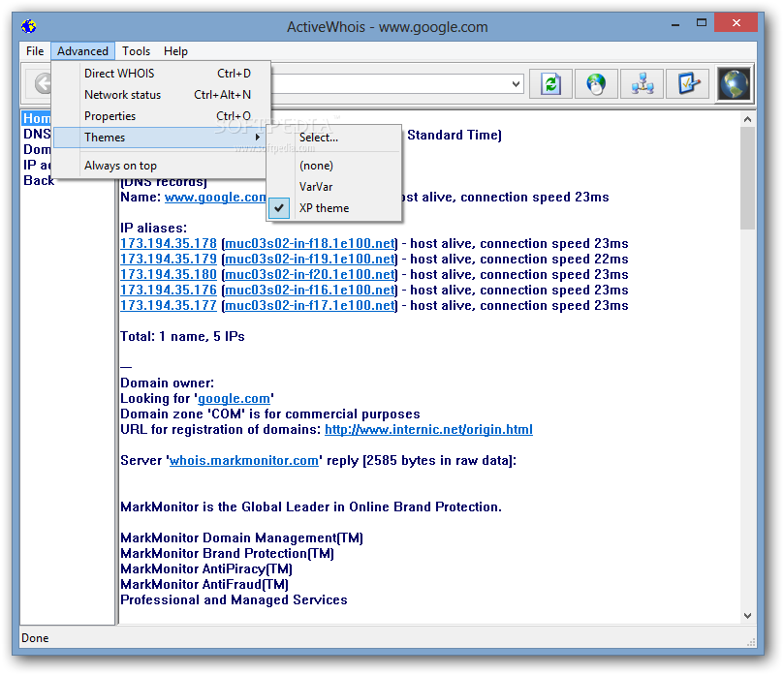Follow the muc03s02-in-f18.1e100.net link
Image resolution: width=784 pixels, height=675 pixels.
[310, 244]
